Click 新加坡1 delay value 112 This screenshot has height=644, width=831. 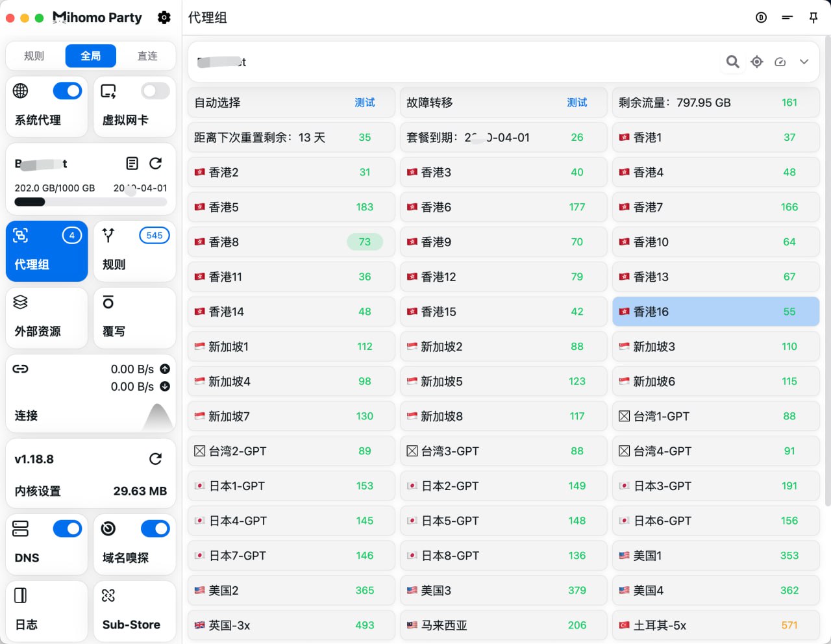pos(365,347)
